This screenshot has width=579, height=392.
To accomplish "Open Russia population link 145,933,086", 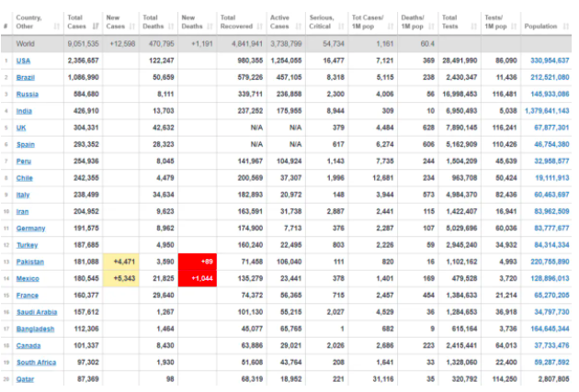I will click(x=550, y=94).
